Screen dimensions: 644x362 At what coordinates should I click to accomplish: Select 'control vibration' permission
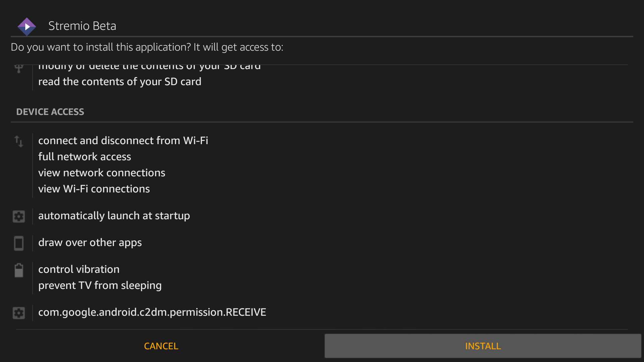(x=79, y=269)
